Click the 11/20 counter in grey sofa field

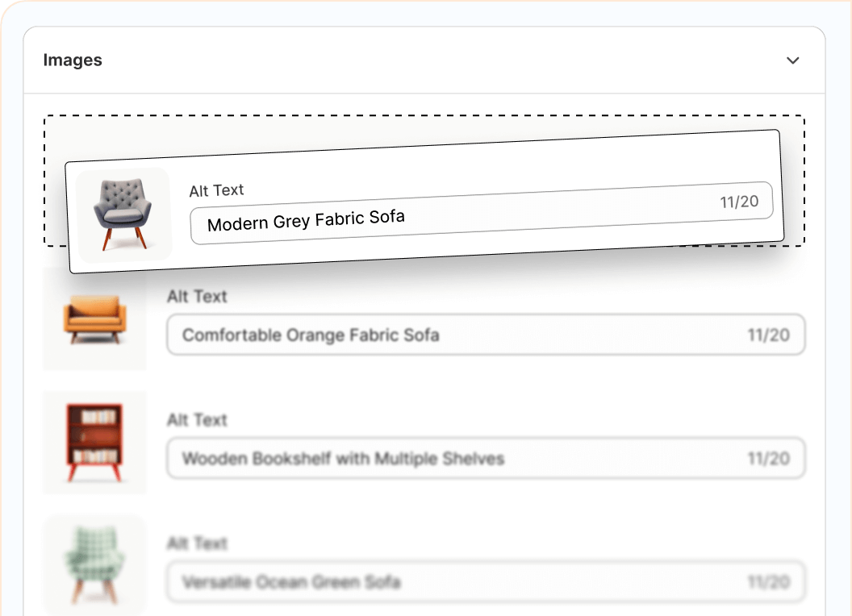[739, 202]
